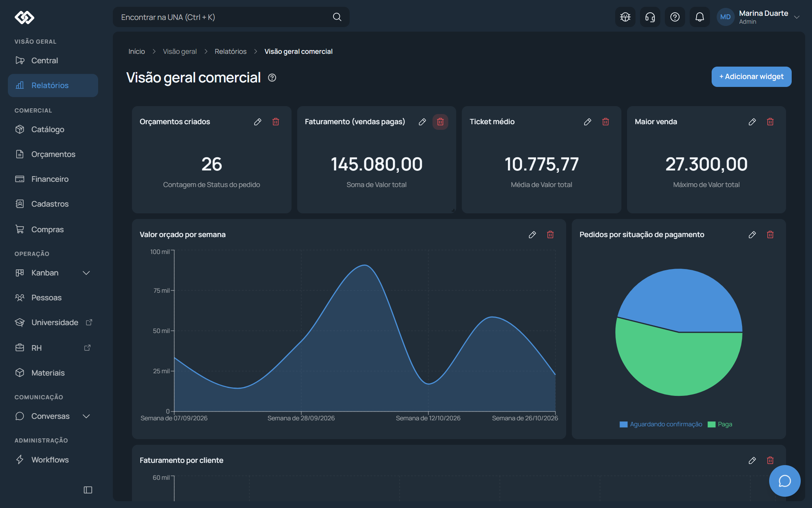Open Workflows in the sidebar
Viewport: 812px width, 508px height.
pyautogui.click(x=53, y=460)
